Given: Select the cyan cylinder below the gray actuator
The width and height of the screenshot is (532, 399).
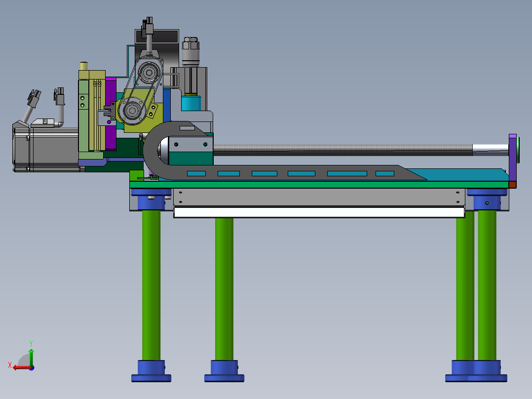Looking at the screenshot, I should coord(191,104).
